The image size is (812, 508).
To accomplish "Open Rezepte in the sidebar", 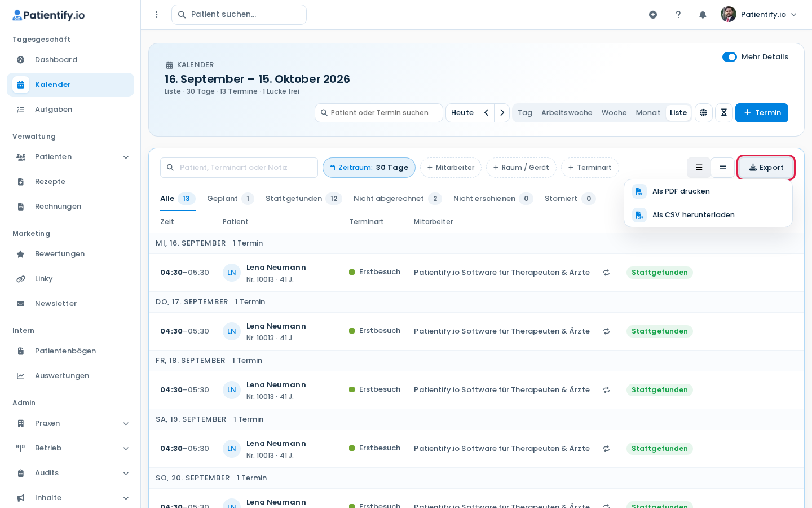I will point(70,182).
